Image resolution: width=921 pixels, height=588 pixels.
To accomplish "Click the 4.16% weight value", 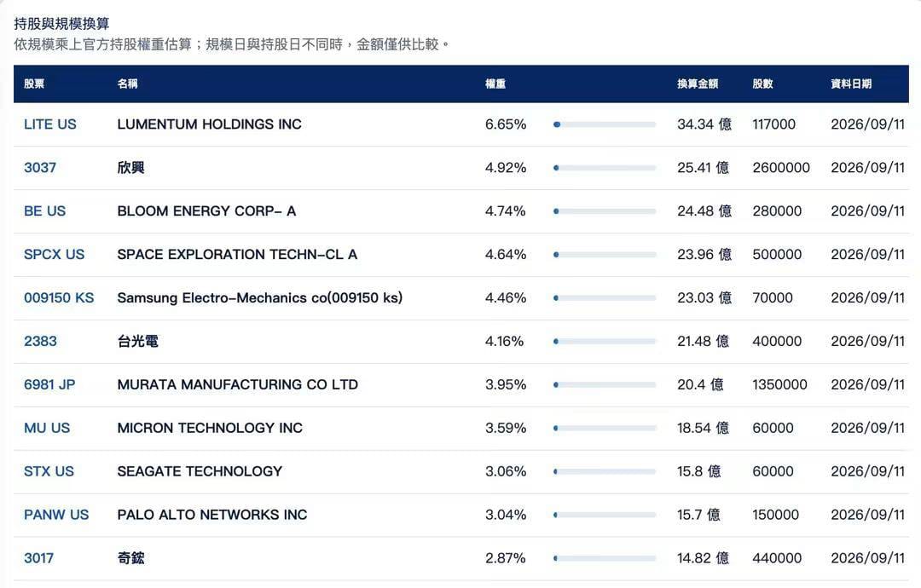I will point(504,342).
